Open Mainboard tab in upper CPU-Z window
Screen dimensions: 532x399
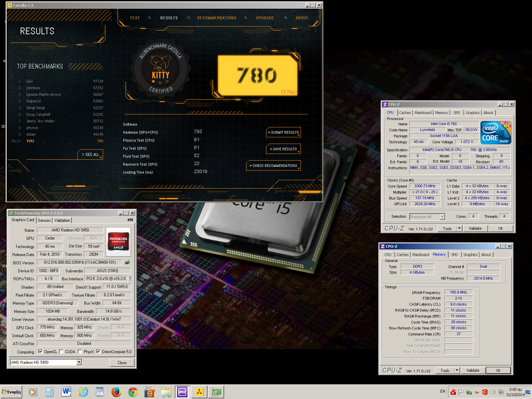423,113
